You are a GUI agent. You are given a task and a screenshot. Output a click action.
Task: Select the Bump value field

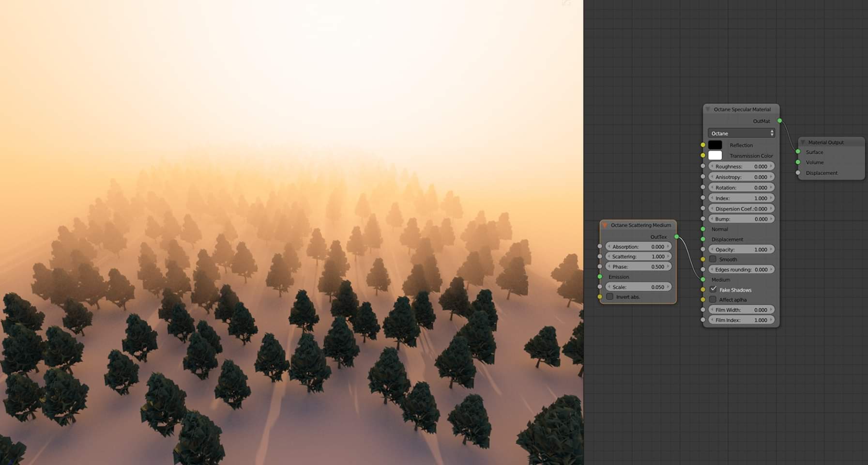tap(741, 219)
